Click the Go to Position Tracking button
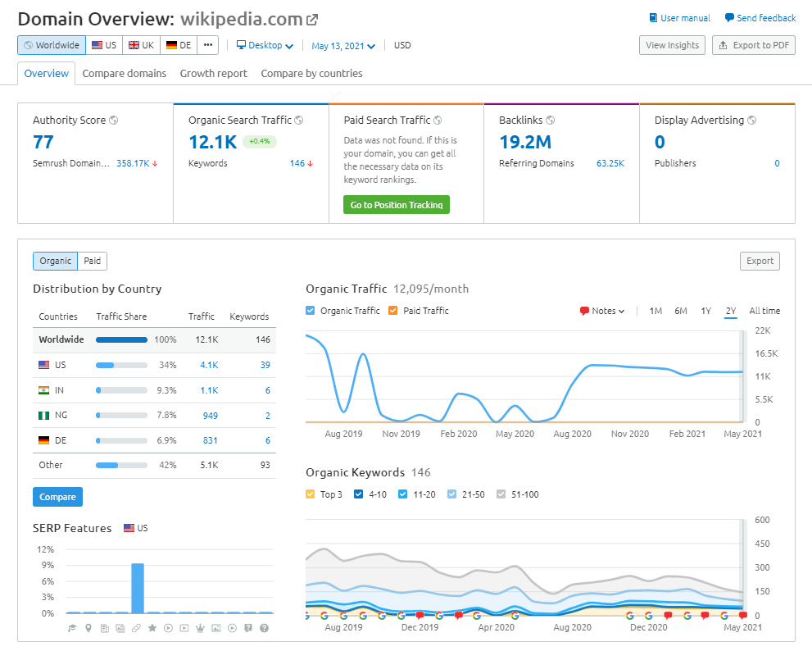The width and height of the screenshot is (812, 651). pyautogui.click(x=397, y=205)
